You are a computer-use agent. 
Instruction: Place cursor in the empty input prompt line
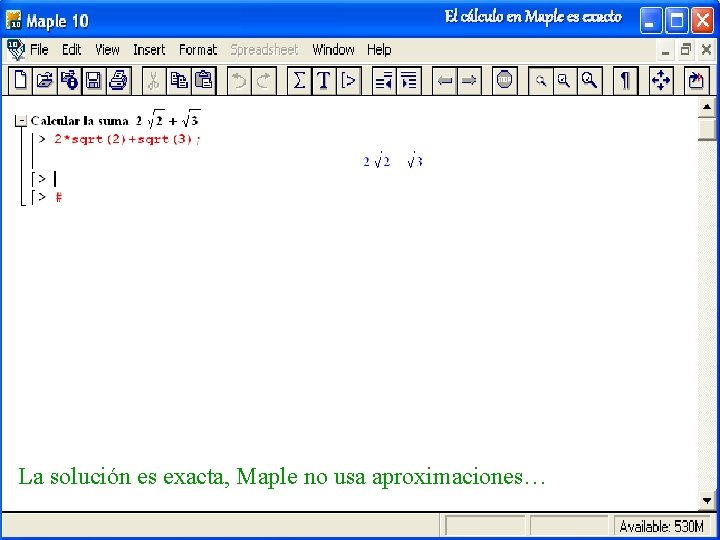(56, 179)
